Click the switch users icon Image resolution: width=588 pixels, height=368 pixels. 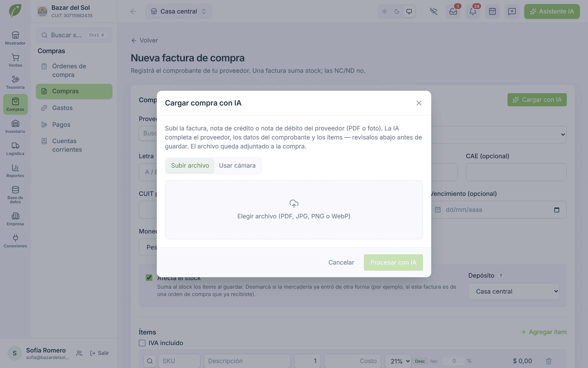(x=79, y=353)
